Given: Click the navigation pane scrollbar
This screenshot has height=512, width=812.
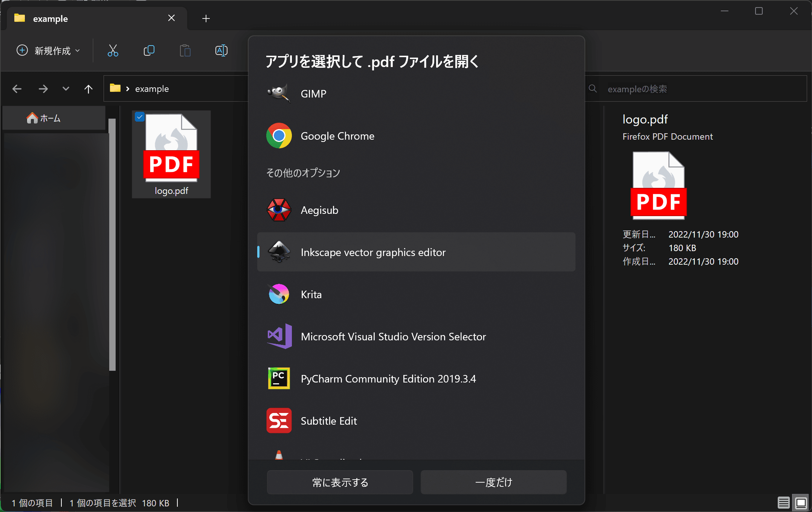Looking at the screenshot, I should (112, 245).
